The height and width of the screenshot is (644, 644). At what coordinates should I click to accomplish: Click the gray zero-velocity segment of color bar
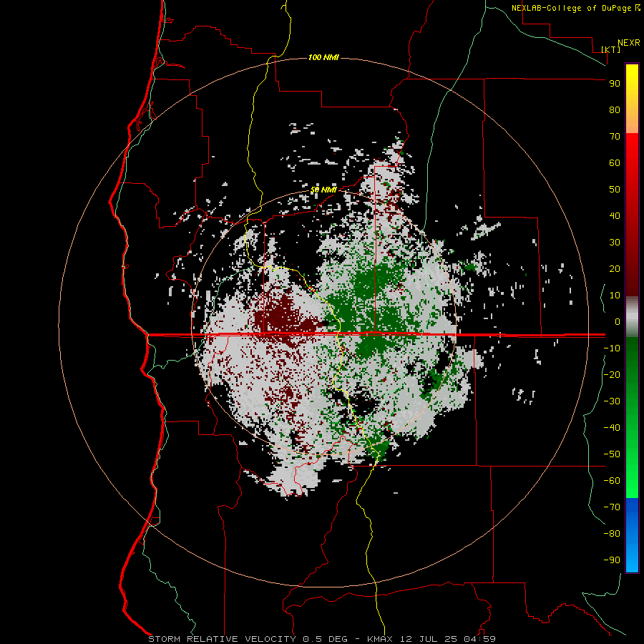point(632,317)
